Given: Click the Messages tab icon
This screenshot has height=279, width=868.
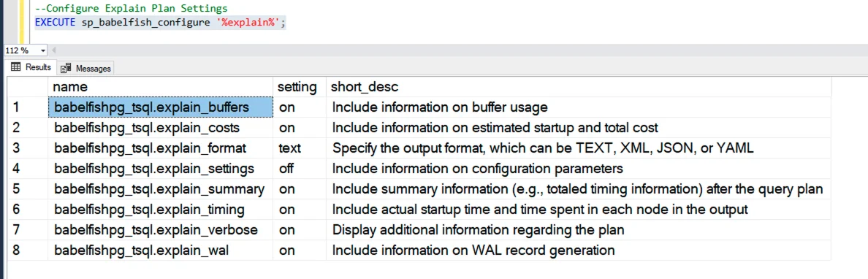Looking at the screenshot, I should coord(66,68).
